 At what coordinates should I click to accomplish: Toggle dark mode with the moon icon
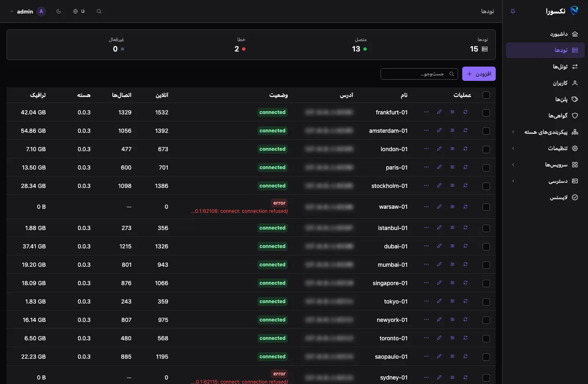click(x=59, y=11)
